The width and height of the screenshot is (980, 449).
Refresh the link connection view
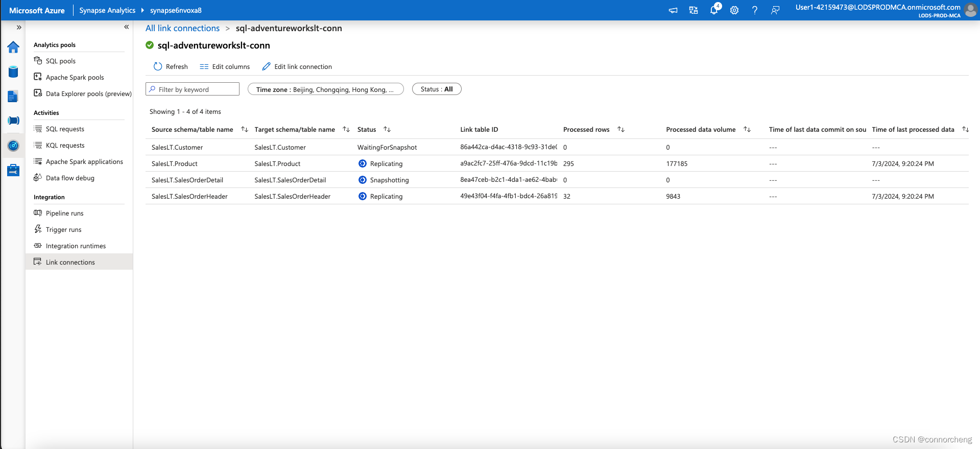171,66
